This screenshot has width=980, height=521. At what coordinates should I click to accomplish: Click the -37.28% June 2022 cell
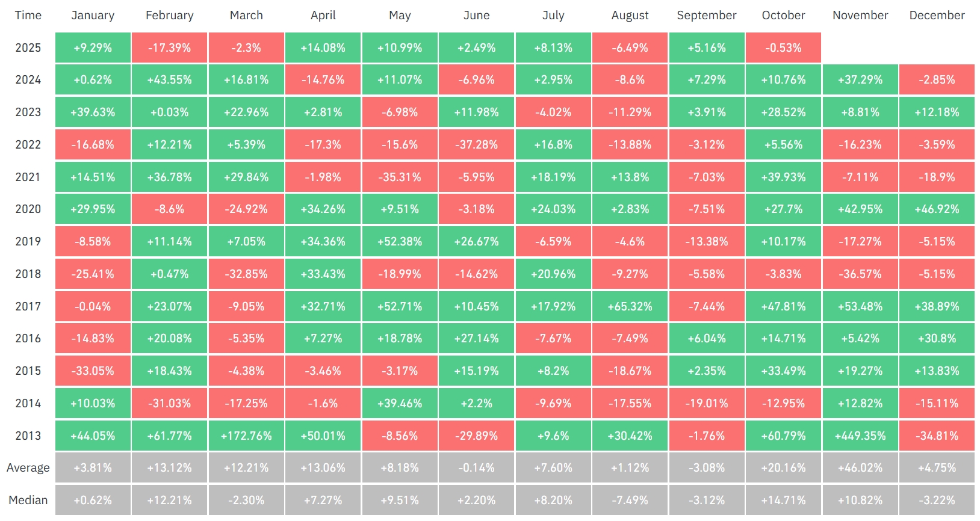[x=476, y=144]
